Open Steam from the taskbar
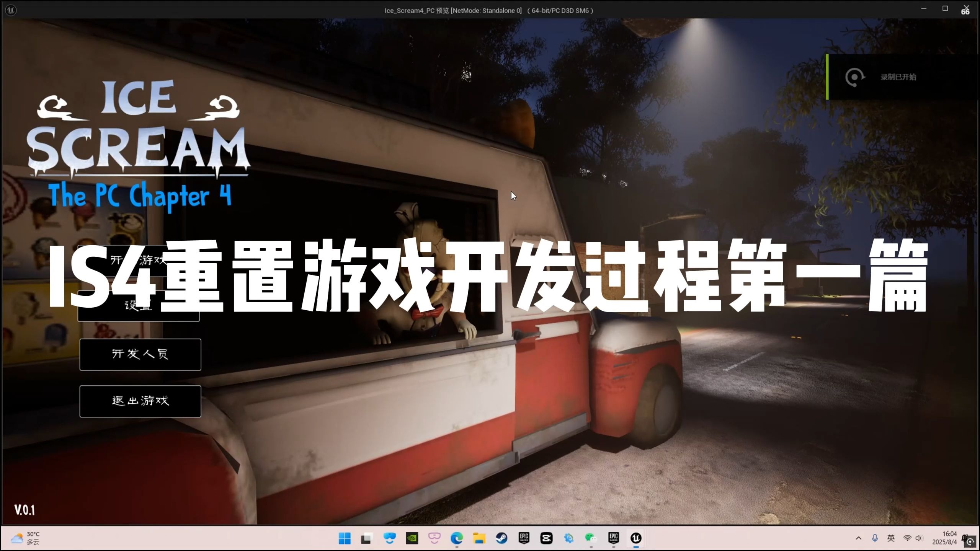Screen dimensions: 980x551 point(501,538)
